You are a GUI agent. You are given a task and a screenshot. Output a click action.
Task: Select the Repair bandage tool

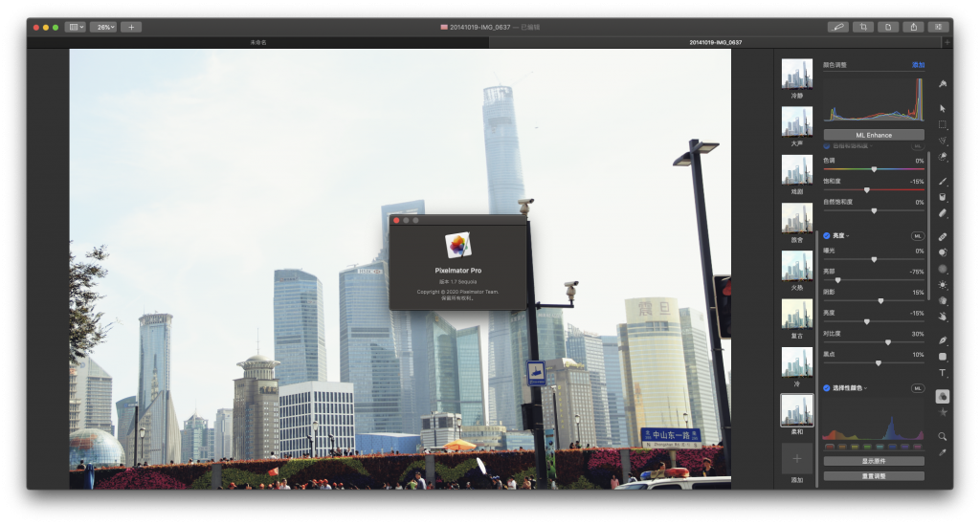(x=943, y=236)
